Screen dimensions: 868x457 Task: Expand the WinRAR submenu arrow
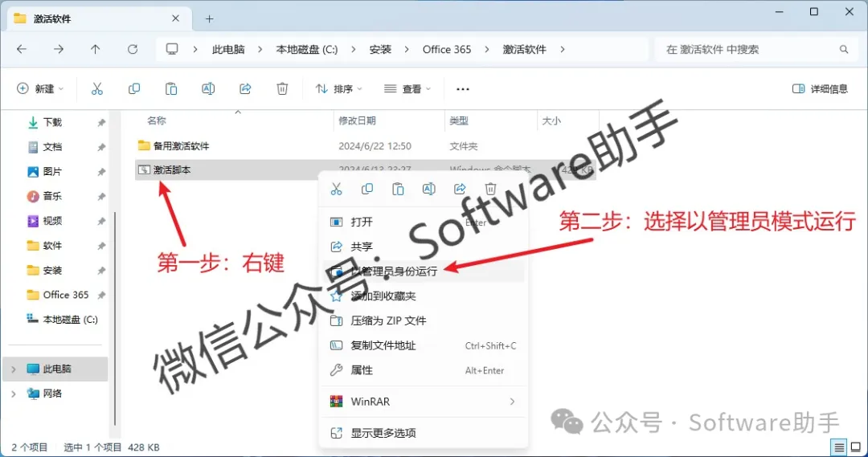pos(512,402)
